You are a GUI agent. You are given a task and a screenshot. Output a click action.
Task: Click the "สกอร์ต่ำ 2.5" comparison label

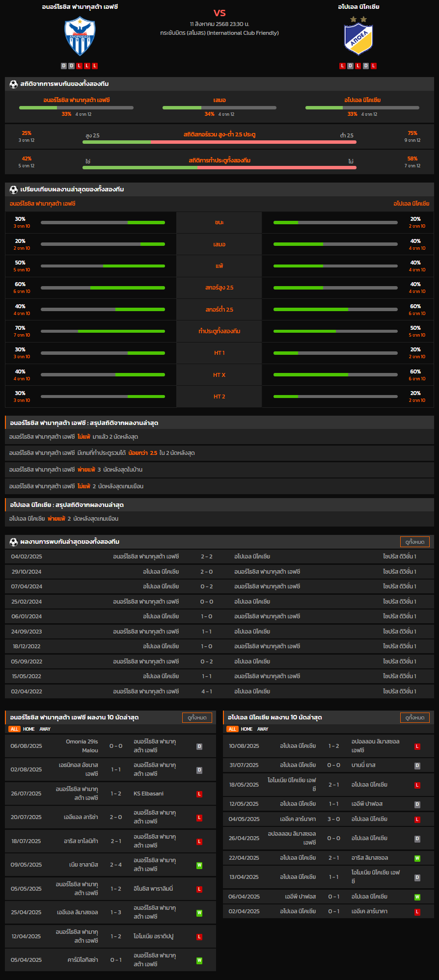(219, 310)
